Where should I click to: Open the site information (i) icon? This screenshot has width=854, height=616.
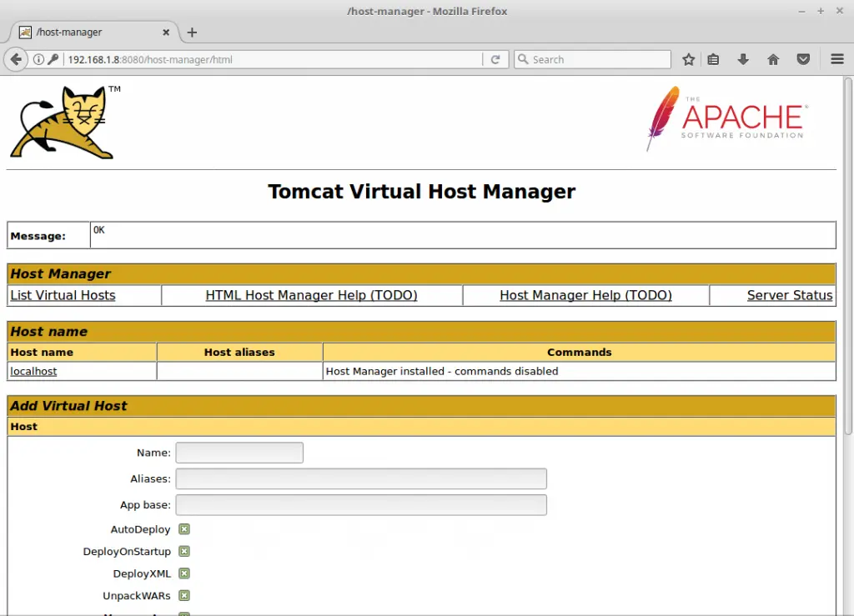(x=38, y=59)
